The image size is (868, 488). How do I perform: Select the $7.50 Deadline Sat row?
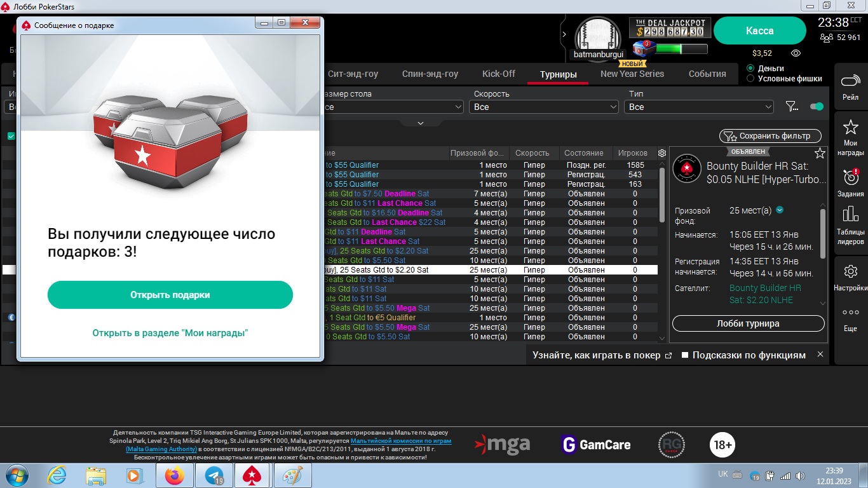(x=491, y=194)
